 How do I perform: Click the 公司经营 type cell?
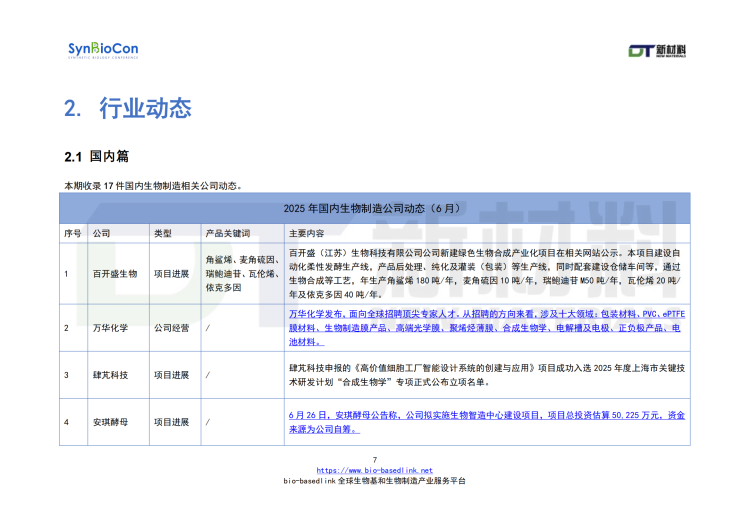click(x=172, y=327)
